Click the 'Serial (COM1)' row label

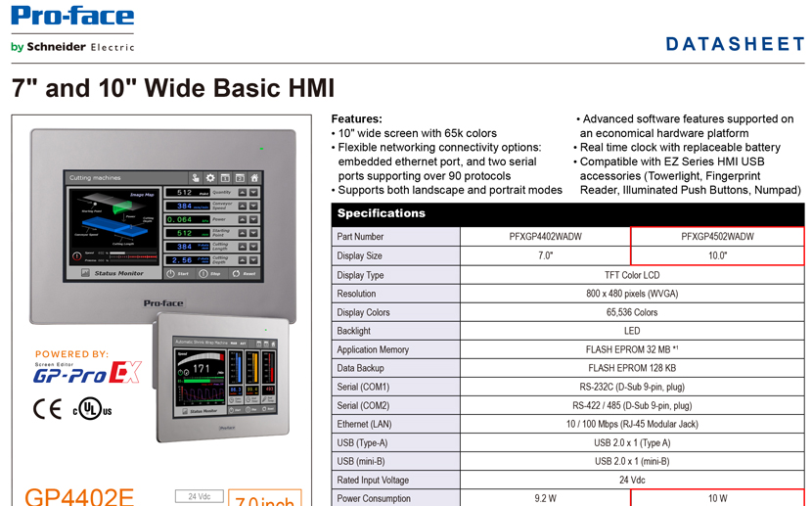coord(363,387)
